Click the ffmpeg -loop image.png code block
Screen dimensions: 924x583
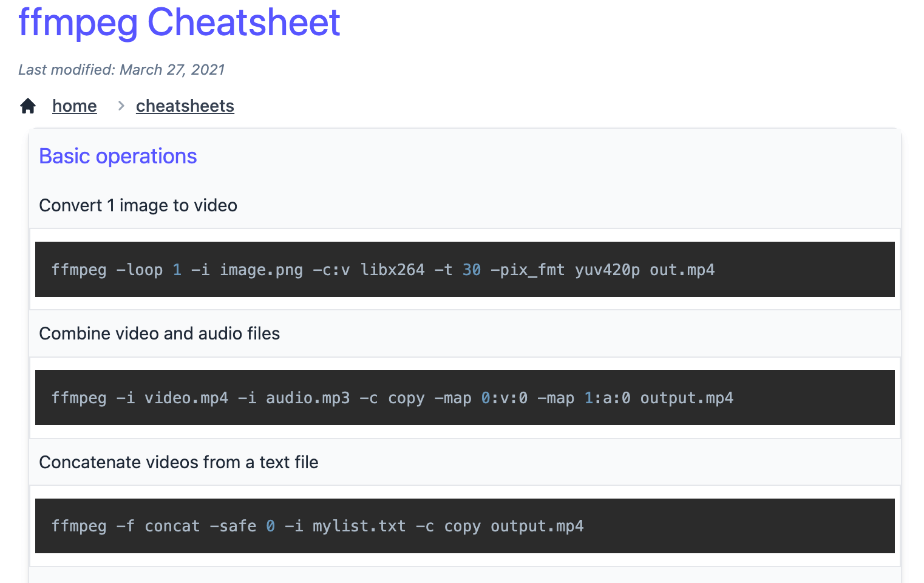click(x=465, y=270)
